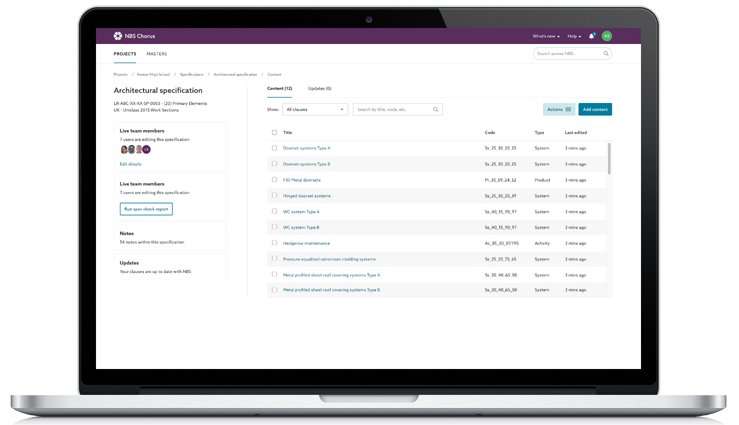
Task: Click the Activity type cell
Action: [x=542, y=243]
